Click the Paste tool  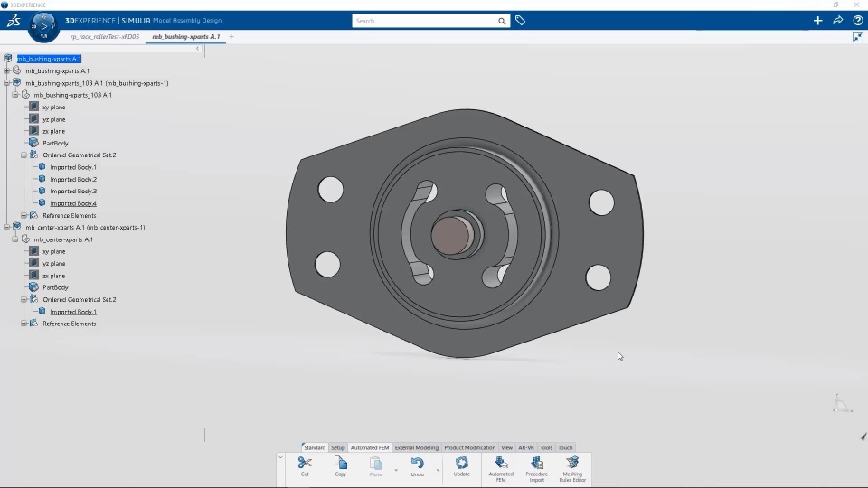(375, 466)
